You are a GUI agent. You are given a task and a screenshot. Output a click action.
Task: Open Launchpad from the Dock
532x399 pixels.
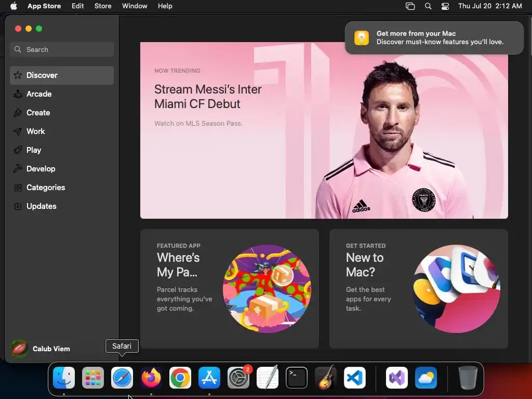[93, 378]
